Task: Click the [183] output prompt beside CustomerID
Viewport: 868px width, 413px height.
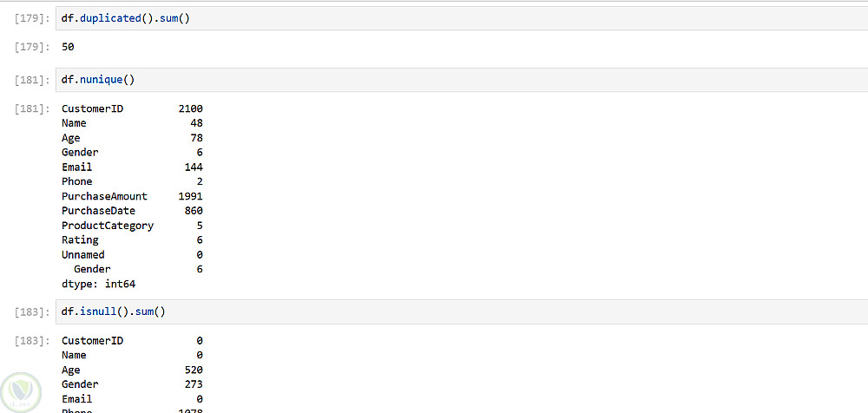Action: pos(33,341)
